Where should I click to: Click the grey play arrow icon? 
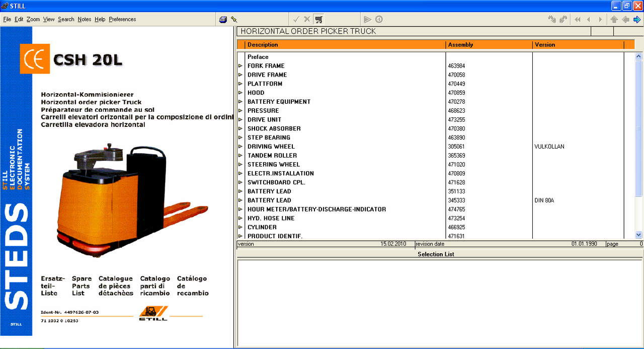368,20
